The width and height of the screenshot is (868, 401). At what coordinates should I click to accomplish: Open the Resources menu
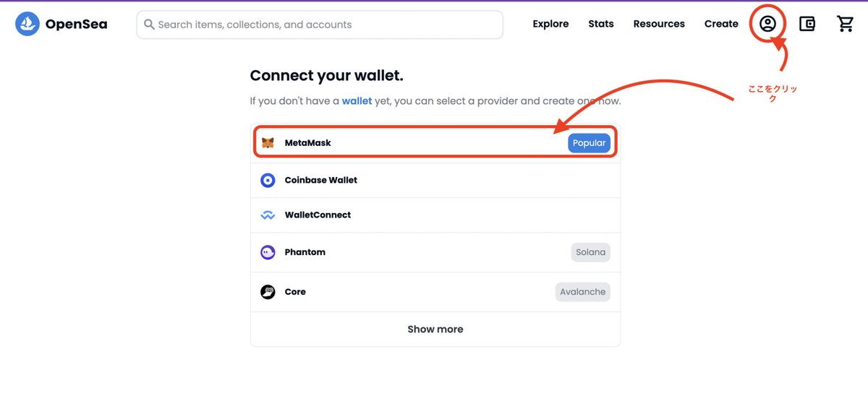coord(659,24)
